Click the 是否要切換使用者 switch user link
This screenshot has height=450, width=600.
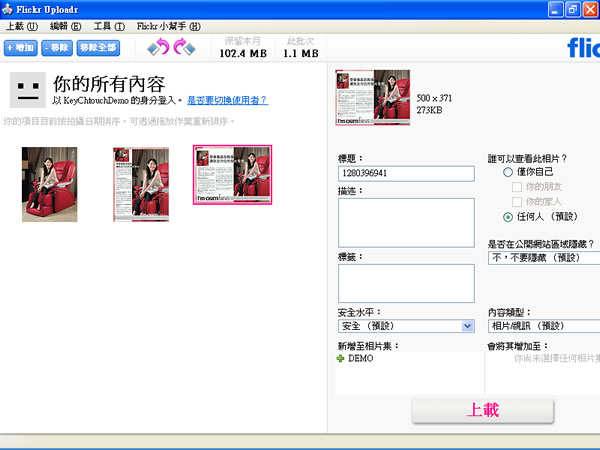click(227, 101)
